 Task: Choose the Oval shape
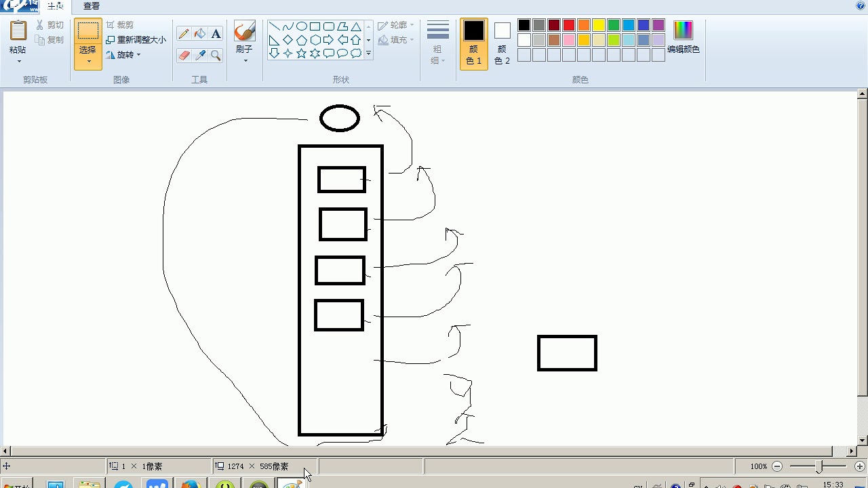tap(302, 26)
